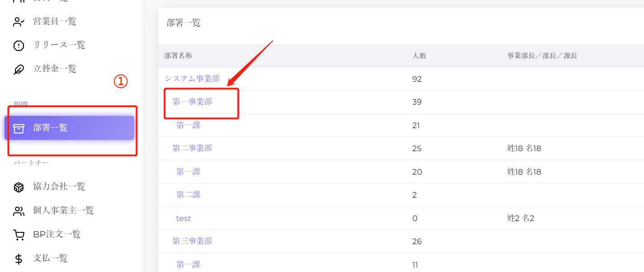The image size is (644, 272).
Task: Open the 第二課 section link
Action: coord(188,194)
